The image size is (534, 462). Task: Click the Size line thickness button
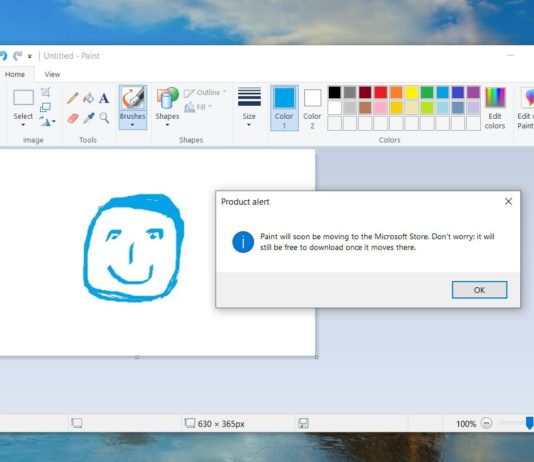coord(249,107)
